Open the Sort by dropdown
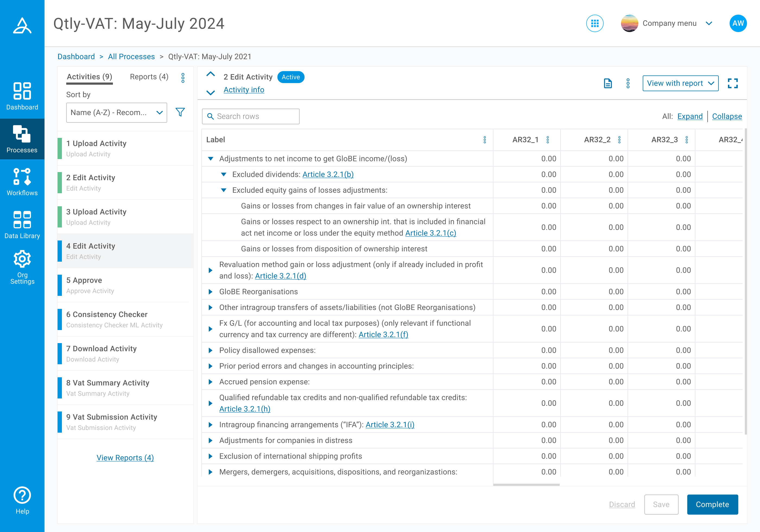Image resolution: width=760 pixels, height=532 pixels. [116, 113]
